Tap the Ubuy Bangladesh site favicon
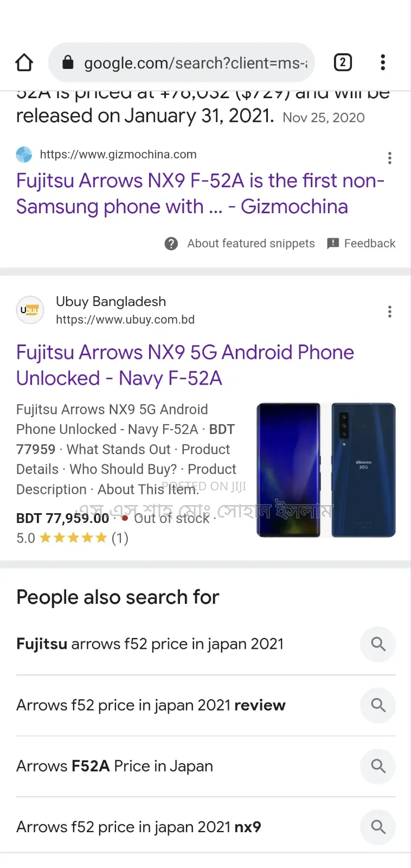 [x=30, y=310]
